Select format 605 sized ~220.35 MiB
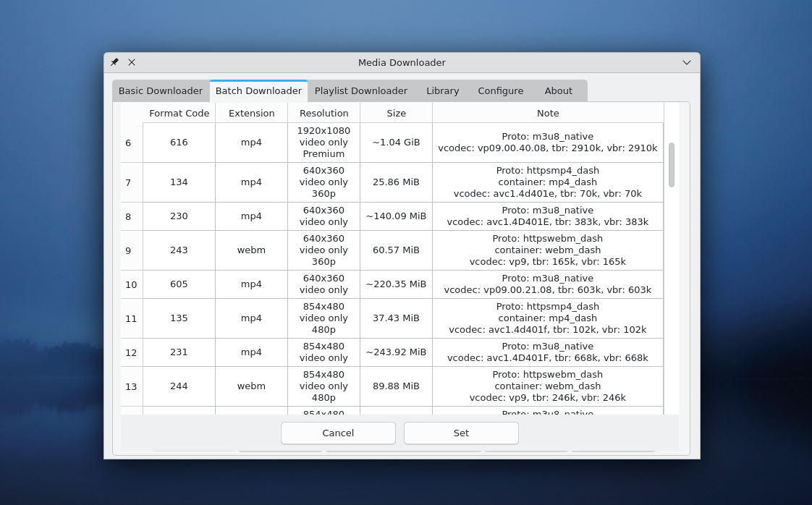Viewport: 812px width, 505px height. click(323, 284)
